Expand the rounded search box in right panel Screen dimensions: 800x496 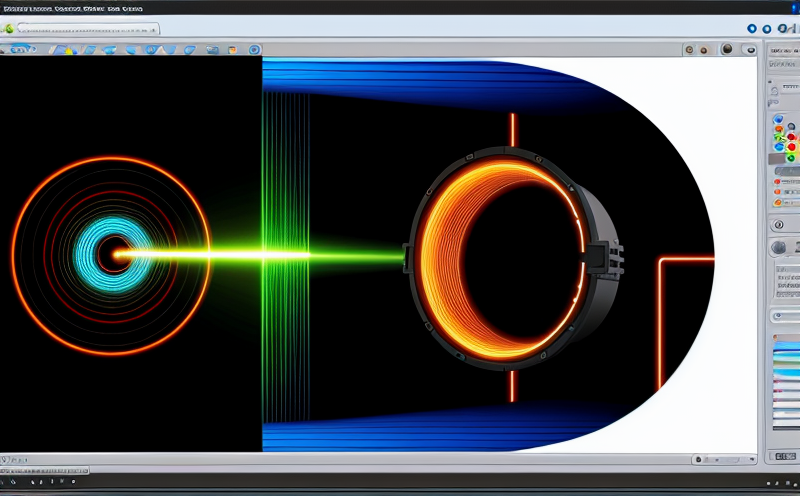[785, 316]
